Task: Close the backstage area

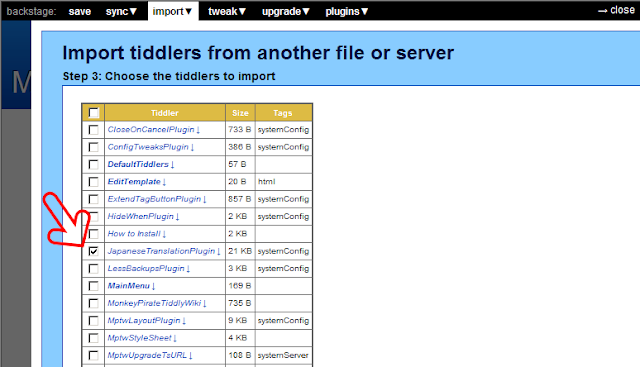Action: click(616, 10)
